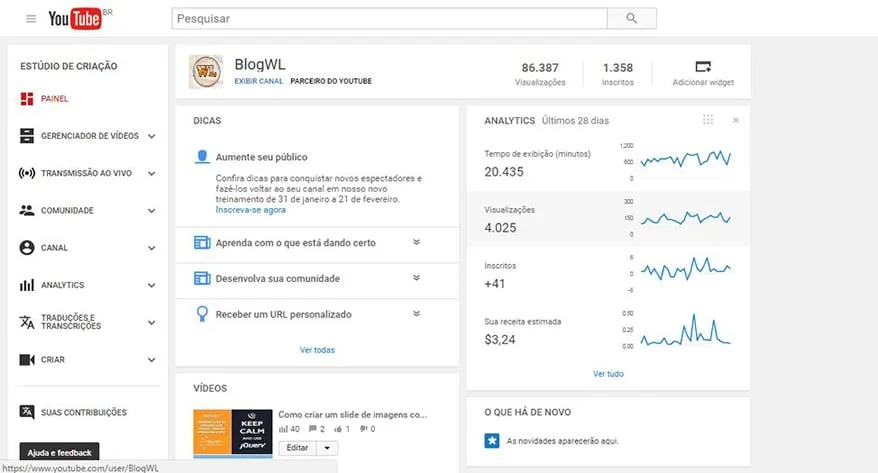
Task: Click the Editar video button
Action: [297, 448]
